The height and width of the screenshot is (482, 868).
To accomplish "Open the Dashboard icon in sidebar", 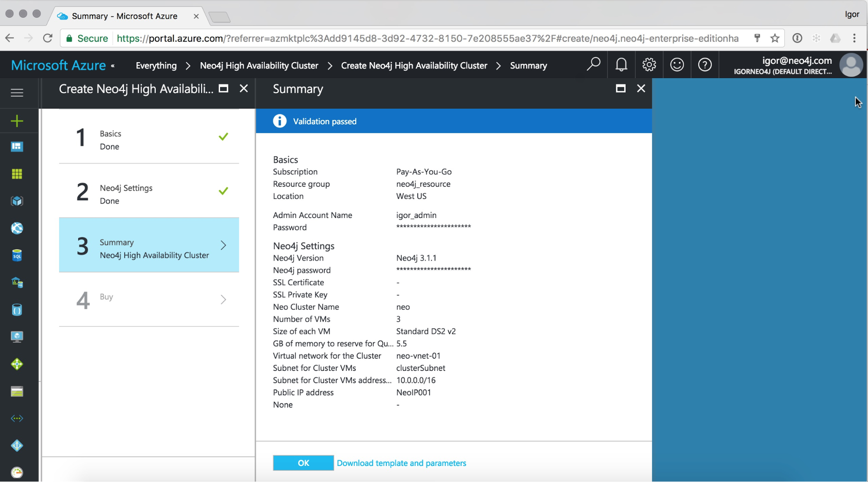I will pyautogui.click(x=17, y=147).
